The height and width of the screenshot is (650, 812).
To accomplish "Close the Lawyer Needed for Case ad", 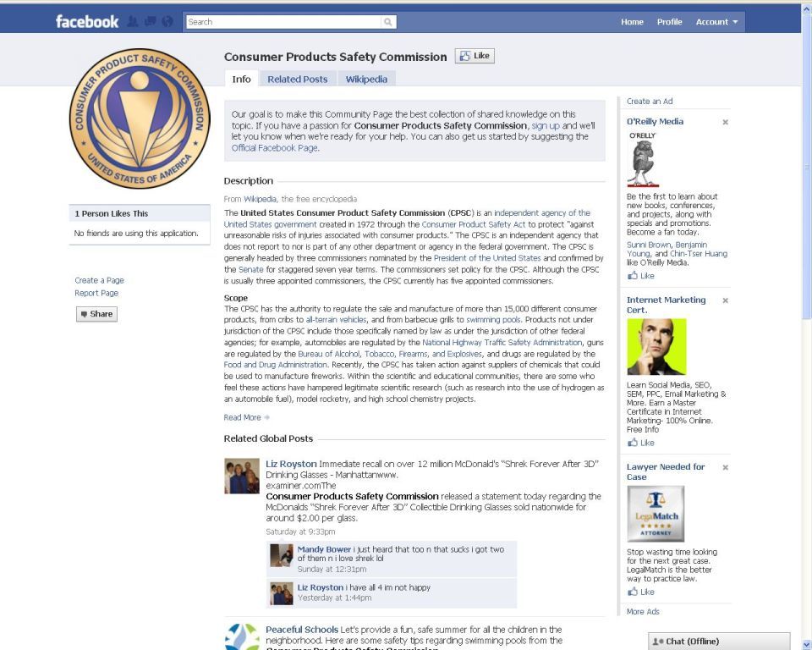I will click(x=725, y=467).
